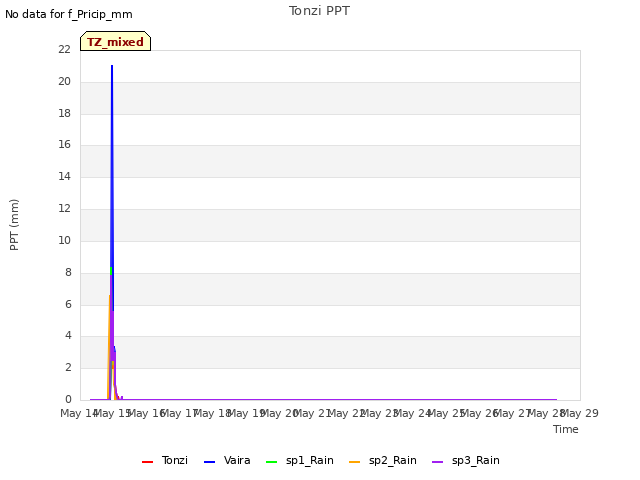The image size is (640, 480).
Task: Click the red Tonzi legend color marker
Action: click(x=147, y=462)
